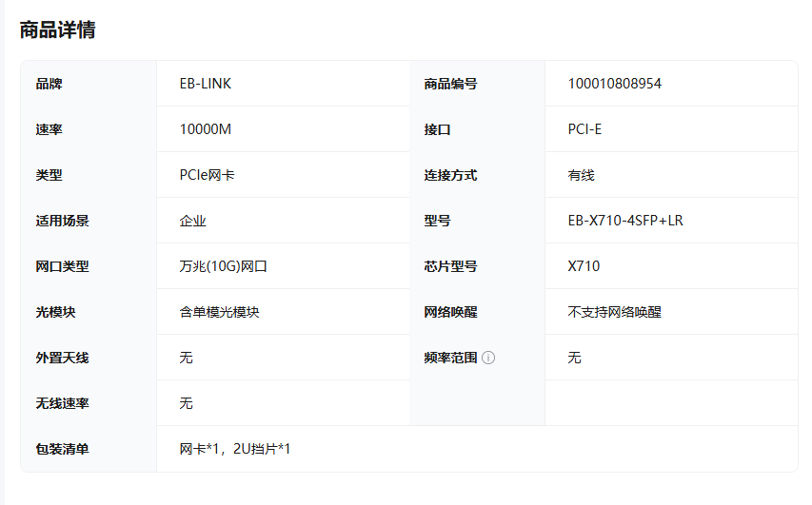812x505 pixels.
Task: Select the value 不支持网络唤醒
Action: 615,312
